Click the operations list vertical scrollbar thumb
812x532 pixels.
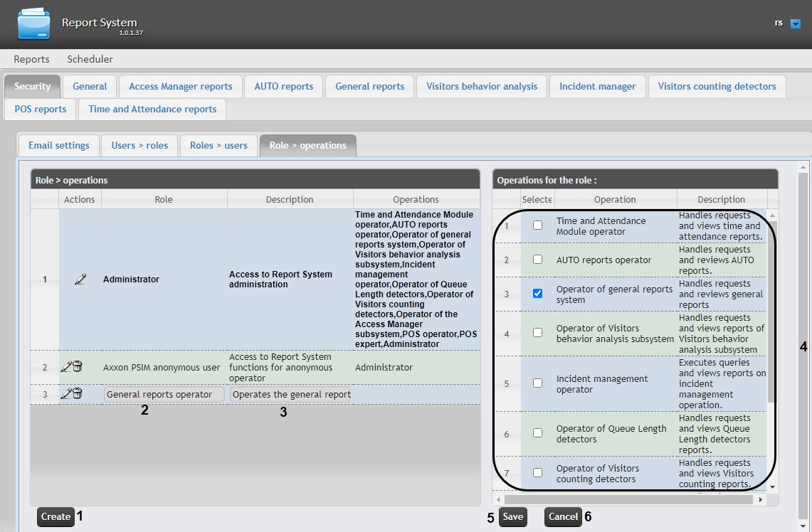pos(772,313)
